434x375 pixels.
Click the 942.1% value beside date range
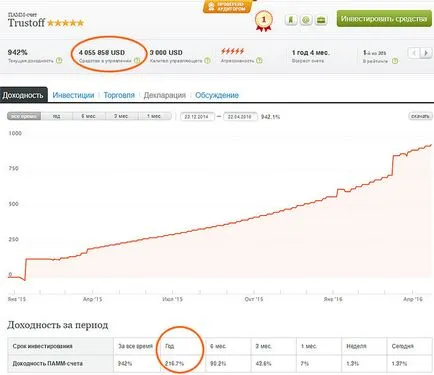270,117
